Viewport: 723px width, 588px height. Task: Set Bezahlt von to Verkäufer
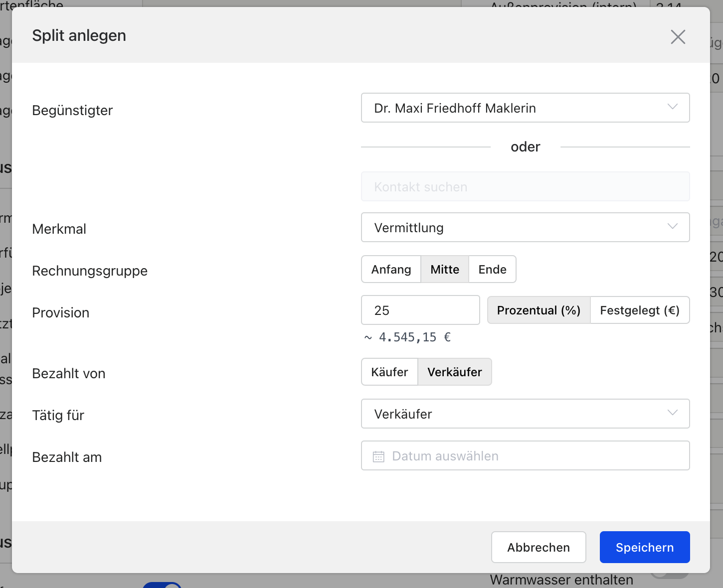[454, 372]
